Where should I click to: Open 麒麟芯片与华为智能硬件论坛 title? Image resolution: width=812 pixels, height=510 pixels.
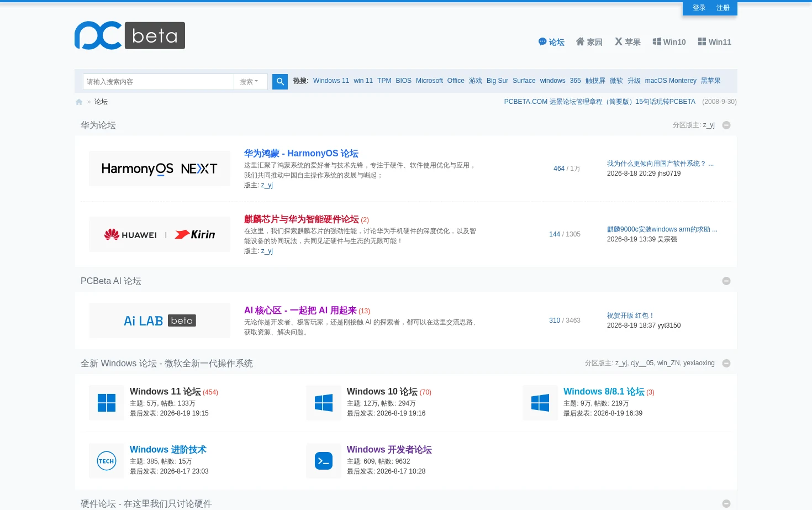[301, 219]
